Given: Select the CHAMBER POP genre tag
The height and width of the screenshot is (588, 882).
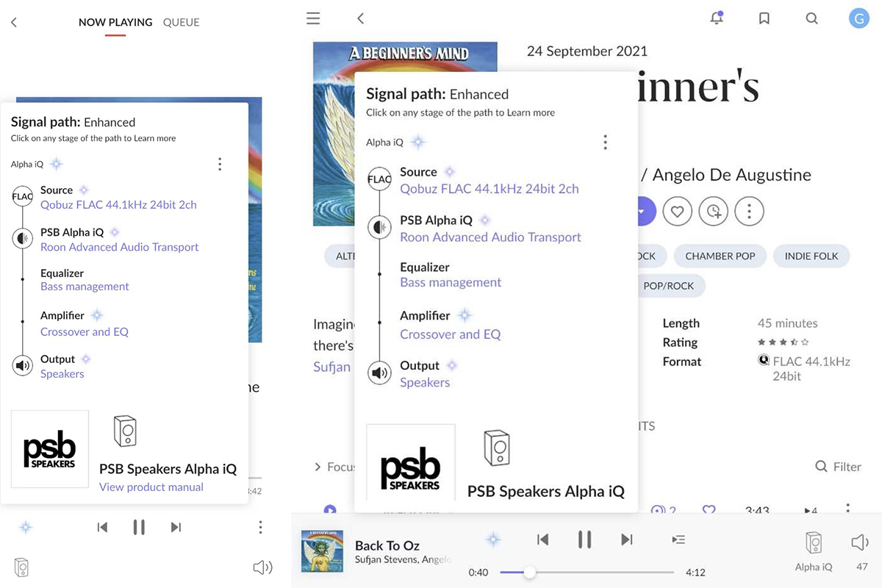Looking at the screenshot, I should [x=720, y=257].
